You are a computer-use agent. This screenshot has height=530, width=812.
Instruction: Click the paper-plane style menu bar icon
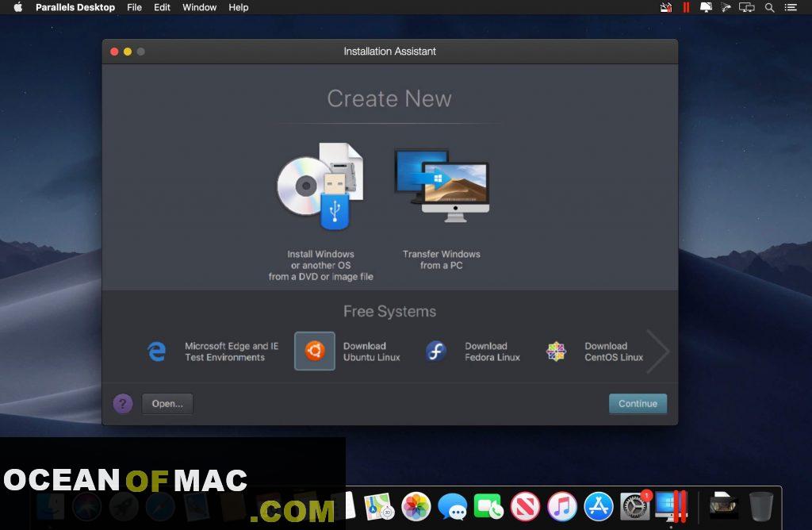pos(726,7)
